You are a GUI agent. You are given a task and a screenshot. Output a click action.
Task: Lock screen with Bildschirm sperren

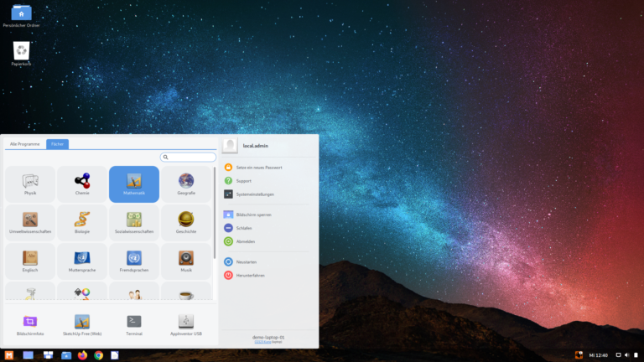pos(253,215)
